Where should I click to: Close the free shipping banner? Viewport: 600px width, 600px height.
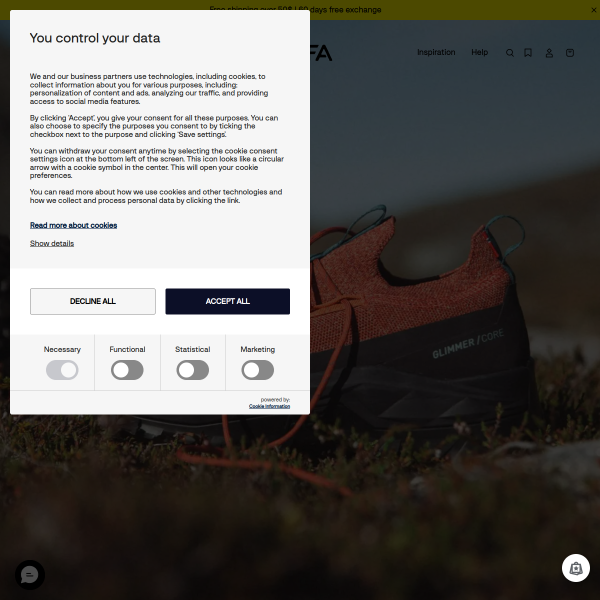tap(593, 10)
